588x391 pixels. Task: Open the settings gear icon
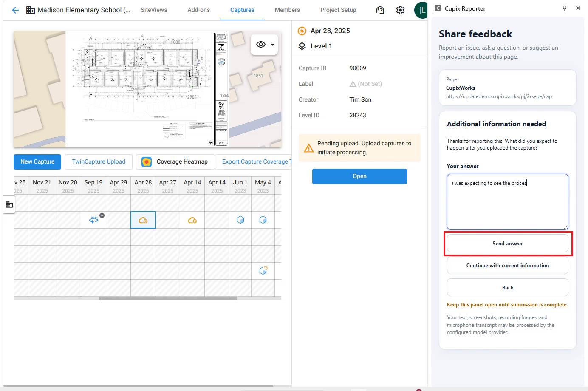tap(400, 10)
